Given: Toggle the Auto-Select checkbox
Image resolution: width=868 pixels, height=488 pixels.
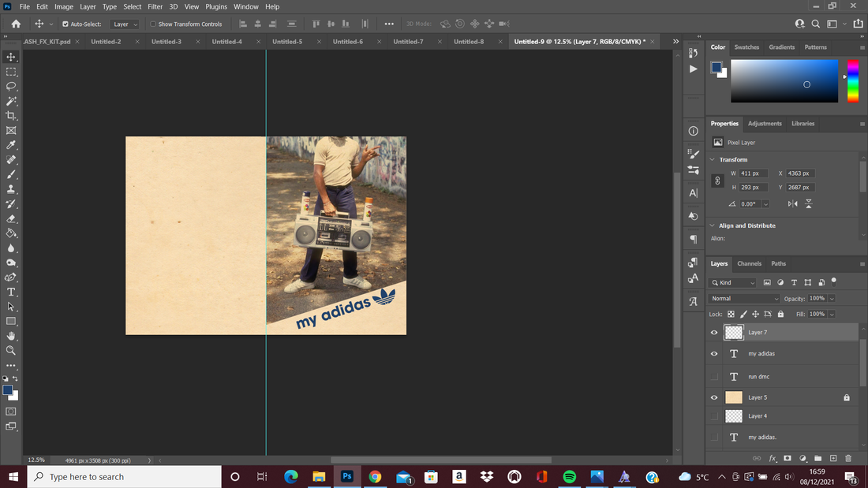Looking at the screenshot, I should [x=65, y=24].
